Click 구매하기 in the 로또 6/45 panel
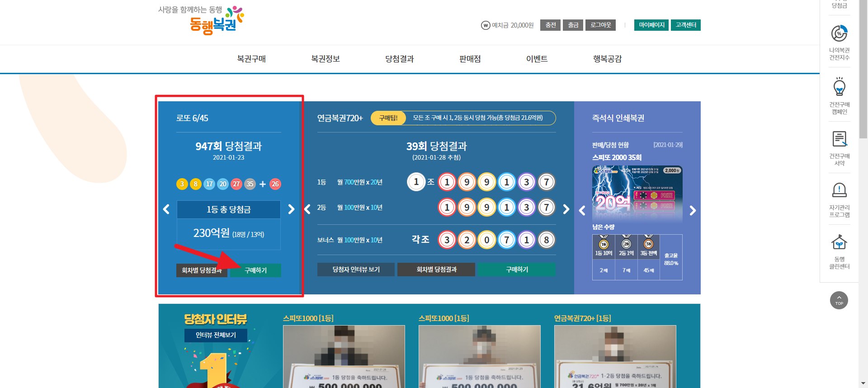The image size is (868, 388). coord(256,270)
